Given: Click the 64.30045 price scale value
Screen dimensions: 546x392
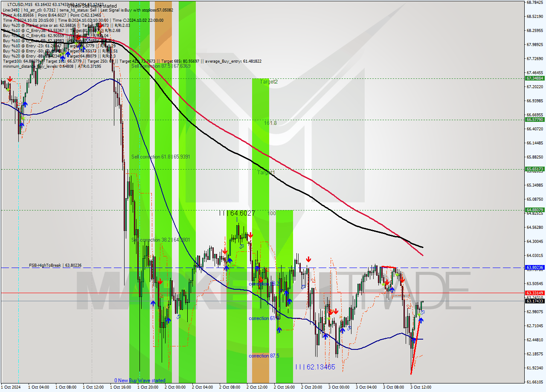Looking at the screenshot, I should point(535,242).
